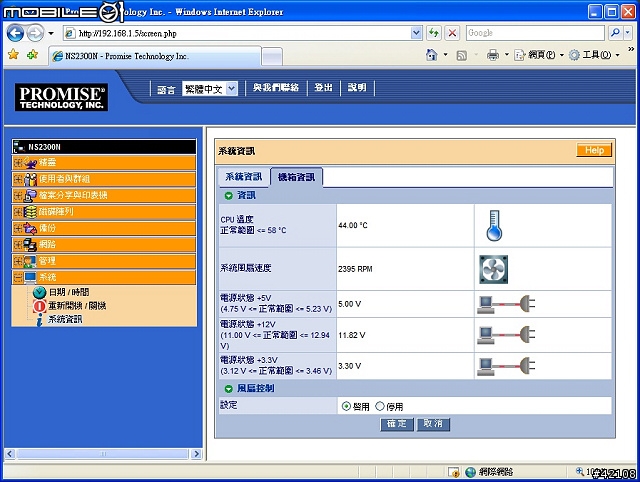Expand the 磁碟陣列 menu plus box
The height and width of the screenshot is (482, 640).
pyautogui.click(x=18, y=212)
